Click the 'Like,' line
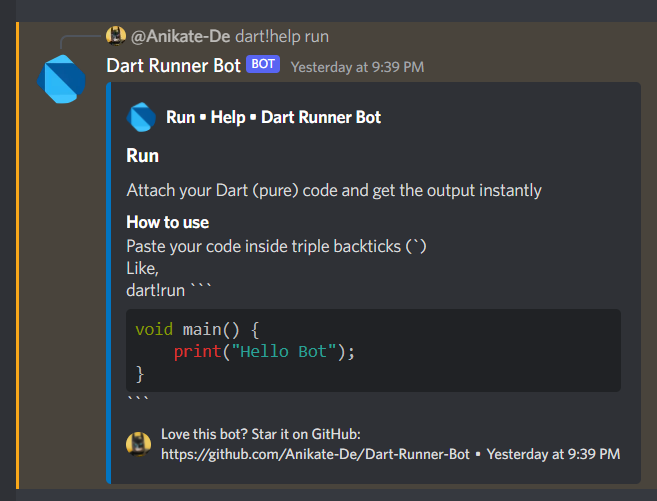Image resolution: width=657 pixels, height=501 pixels. click(x=142, y=269)
